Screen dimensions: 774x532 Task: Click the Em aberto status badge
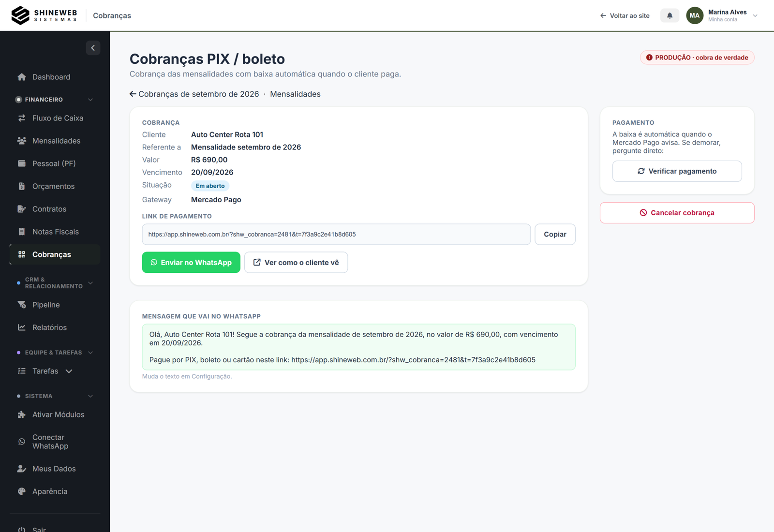pos(210,186)
